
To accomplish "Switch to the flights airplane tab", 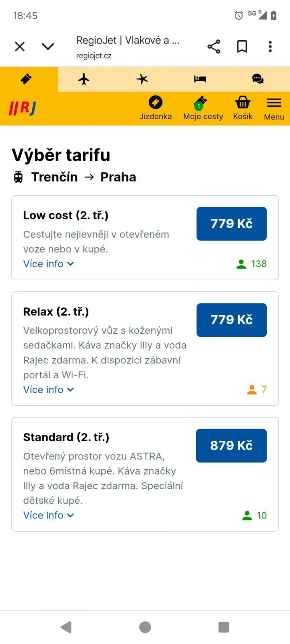I will click(x=84, y=79).
